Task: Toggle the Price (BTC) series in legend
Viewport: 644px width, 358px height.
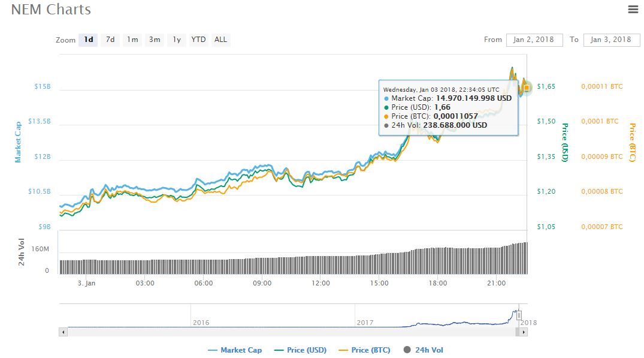Action: click(x=364, y=350)
